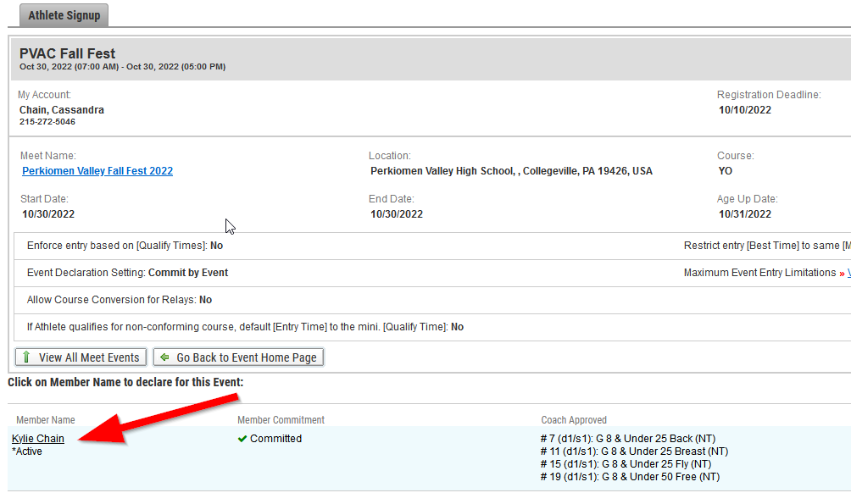This screenshot has height=504, width=851.
Task: Click the PVAC Fall Fest header title
Action: point(68,53)
